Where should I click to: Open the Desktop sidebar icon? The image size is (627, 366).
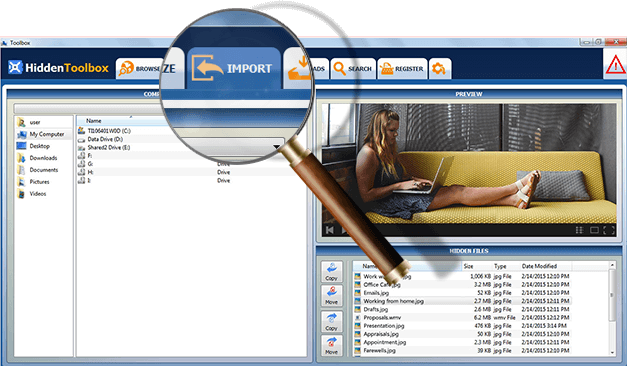coord(21,146)
